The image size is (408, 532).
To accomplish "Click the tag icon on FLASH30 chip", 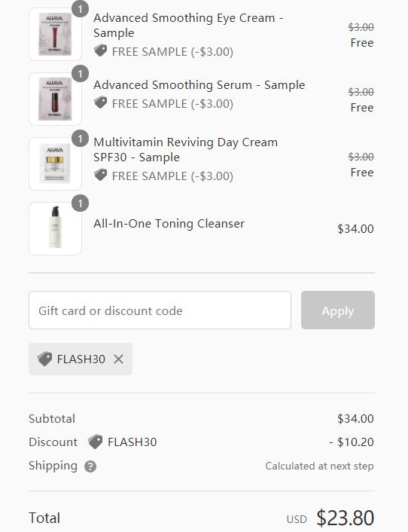I will (x=44, y=359).
